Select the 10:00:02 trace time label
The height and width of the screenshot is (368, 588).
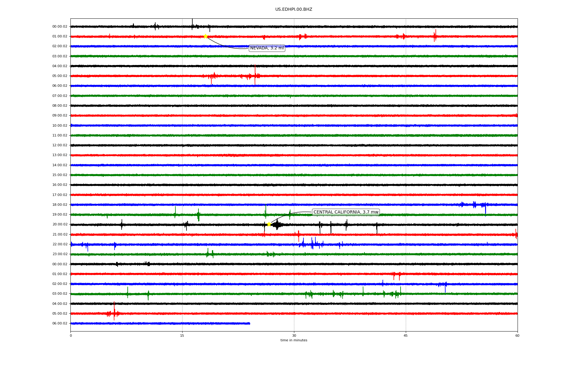tap(60, 126)
